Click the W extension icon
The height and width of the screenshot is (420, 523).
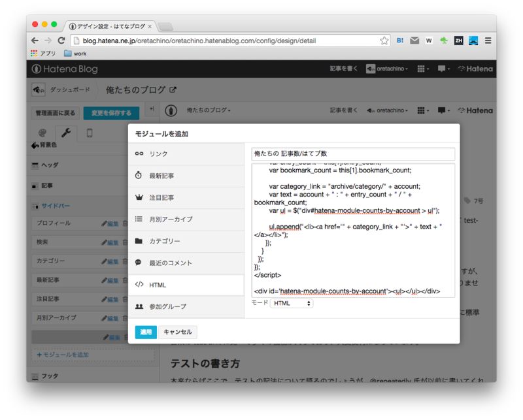point(429,40)
